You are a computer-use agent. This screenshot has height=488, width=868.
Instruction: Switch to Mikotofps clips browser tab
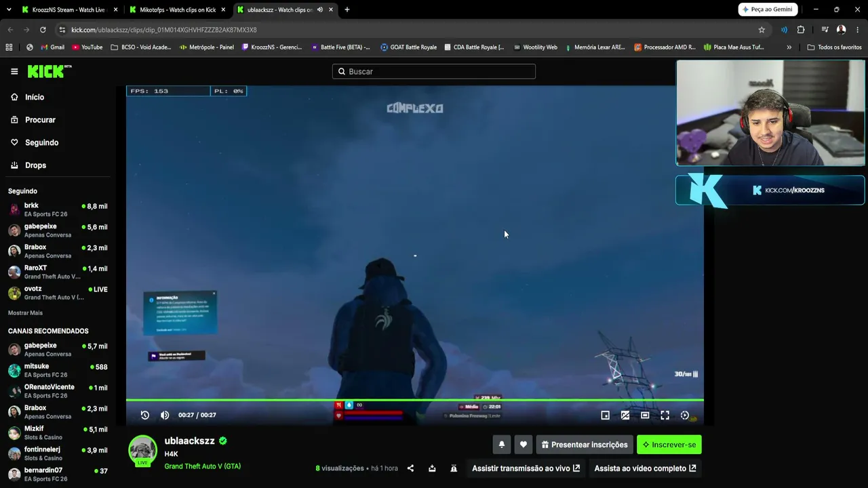click(177, 10)
